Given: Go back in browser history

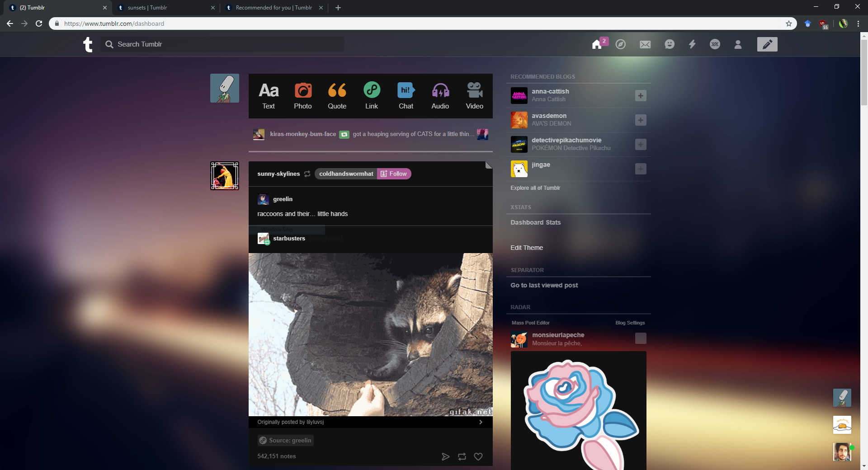Looking at the screenshot, I should 10,23.
